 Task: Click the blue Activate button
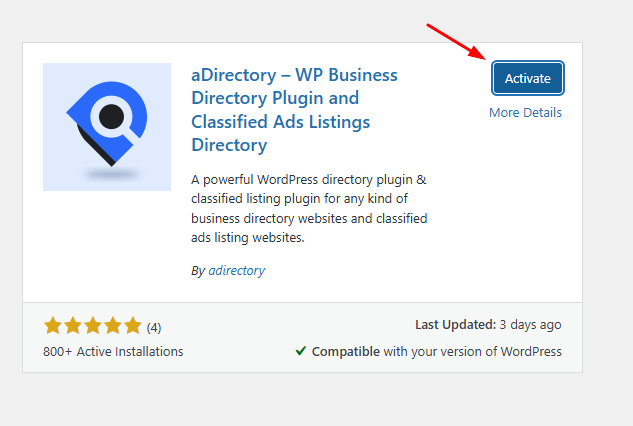click(x=527, y=79)
